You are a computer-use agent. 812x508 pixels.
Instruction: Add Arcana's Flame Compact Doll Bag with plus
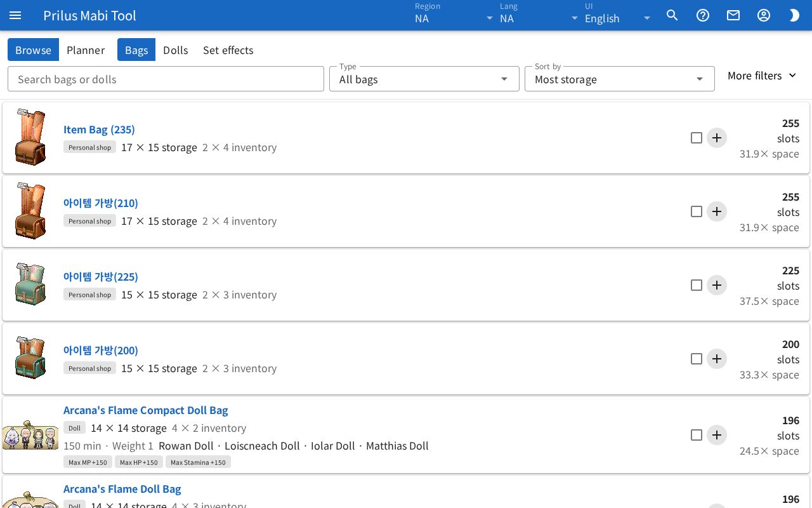click(717, 435)
